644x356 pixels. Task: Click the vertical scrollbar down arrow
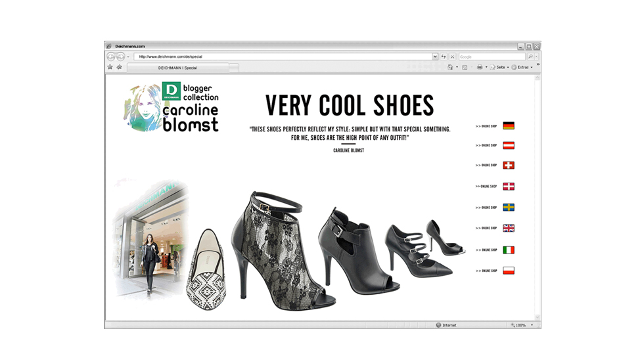click(x=538, y=317)
